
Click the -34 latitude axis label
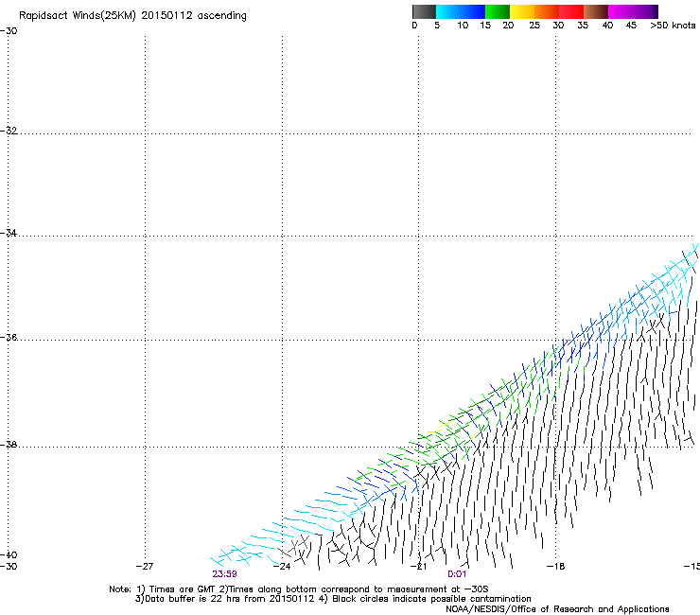9,233
